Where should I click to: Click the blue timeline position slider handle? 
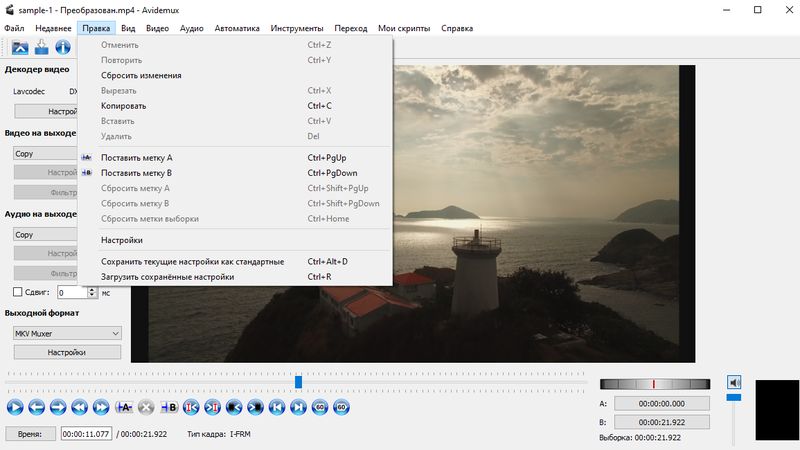tap(298, 382)
